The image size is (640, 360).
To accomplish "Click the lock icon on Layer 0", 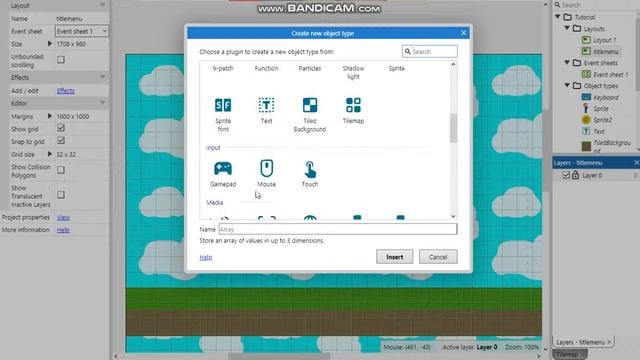I will point(576,175).
